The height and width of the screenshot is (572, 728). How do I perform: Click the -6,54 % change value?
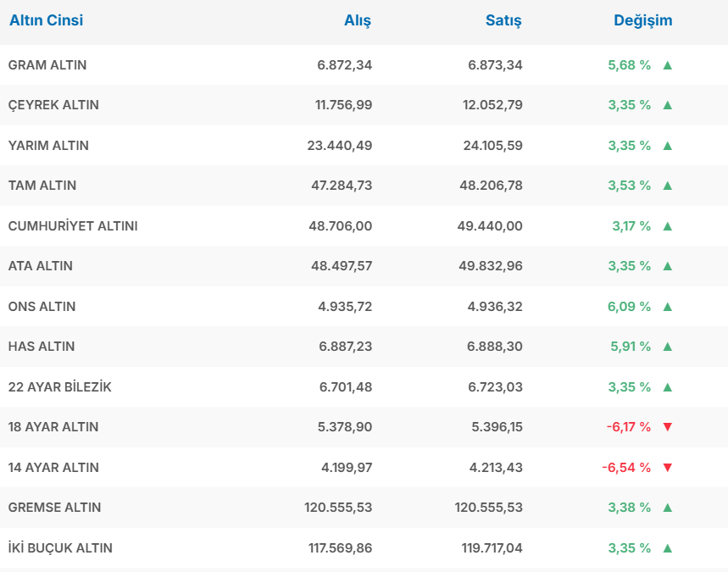(626, 468)
